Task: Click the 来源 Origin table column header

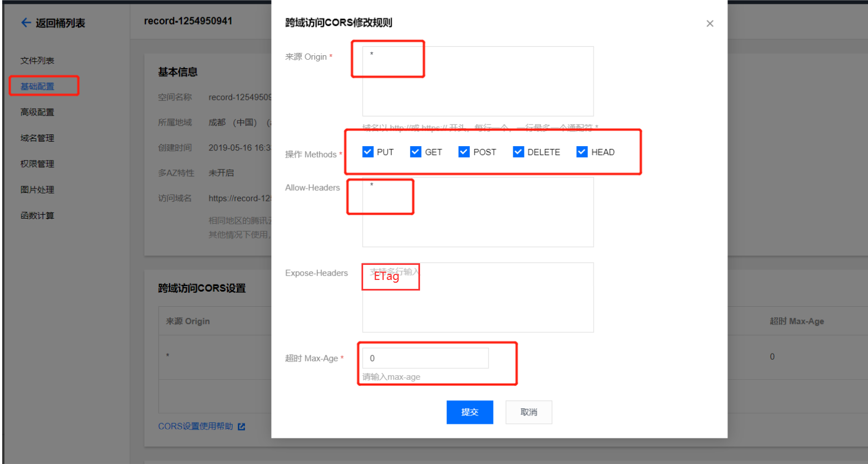Action: 188,321
